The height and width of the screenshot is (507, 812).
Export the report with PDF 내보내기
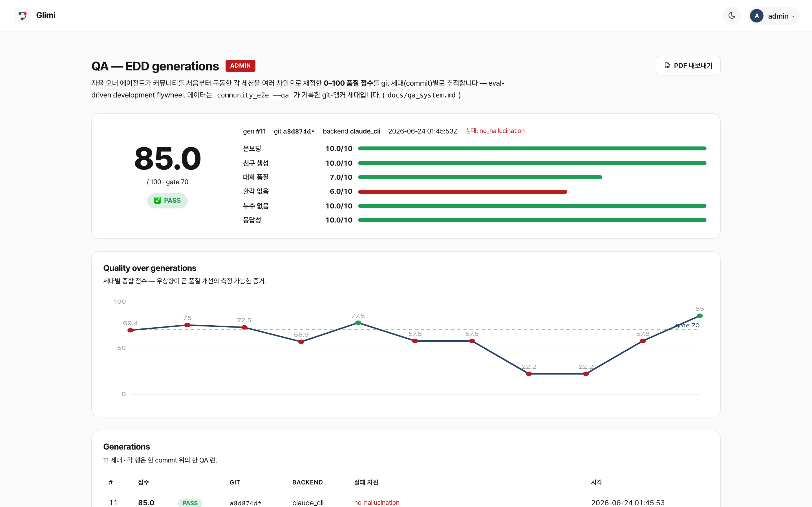[x=688, y=66]
